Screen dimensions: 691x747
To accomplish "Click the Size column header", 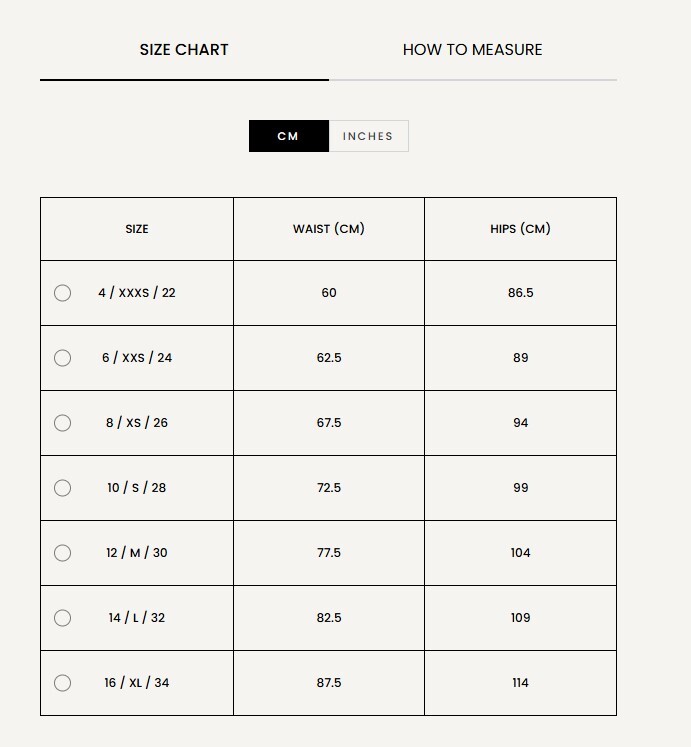I will click(x=137, y=229).
